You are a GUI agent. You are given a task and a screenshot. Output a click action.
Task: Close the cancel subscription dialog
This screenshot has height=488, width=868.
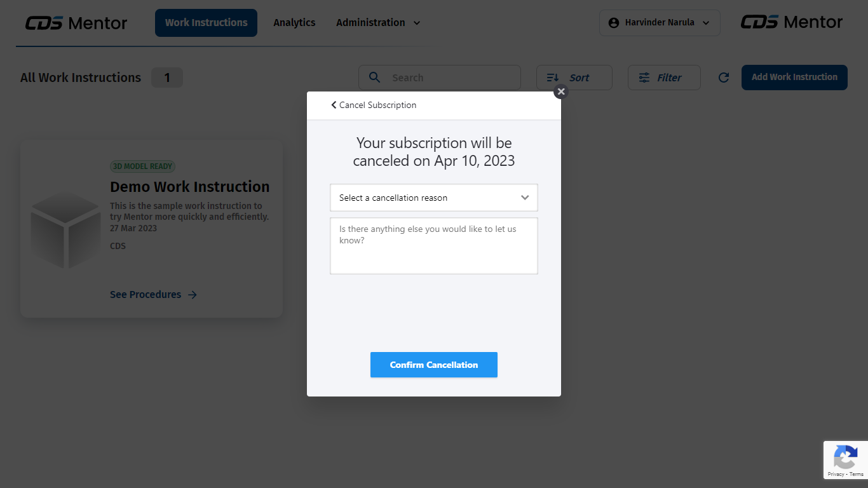(560, 91)
